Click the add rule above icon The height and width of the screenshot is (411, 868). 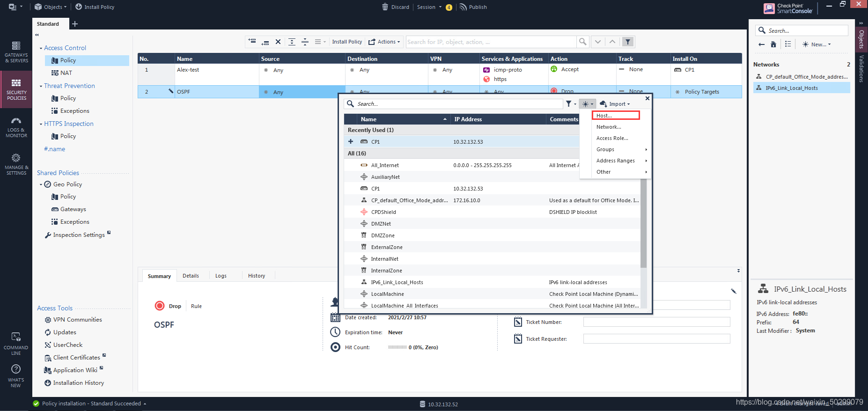252,42
